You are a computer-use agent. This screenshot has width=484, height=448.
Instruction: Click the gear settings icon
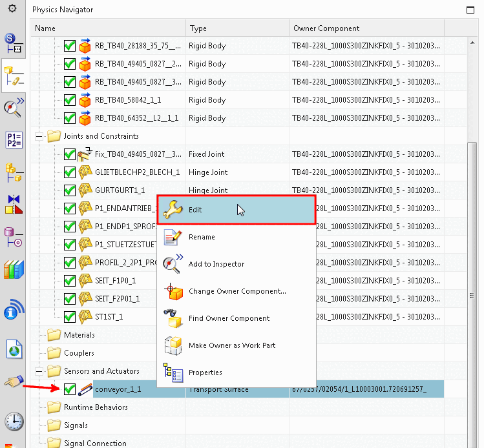12,8
